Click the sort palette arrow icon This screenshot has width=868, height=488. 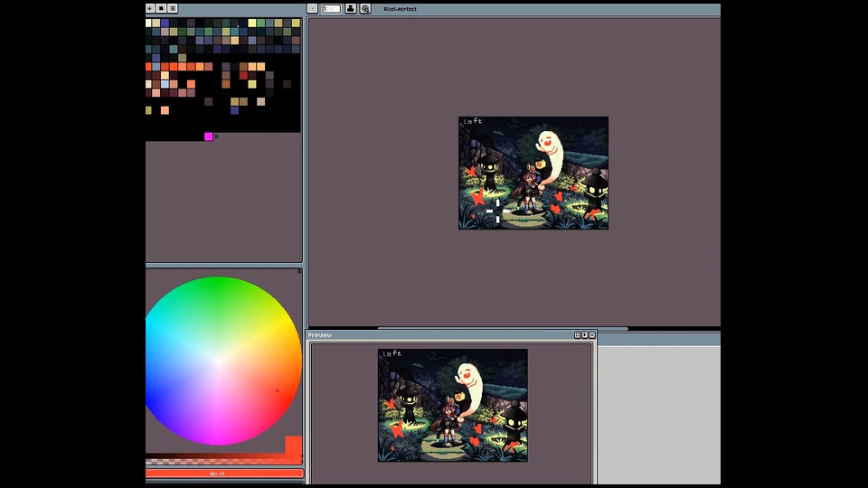(x=150, y=8)
